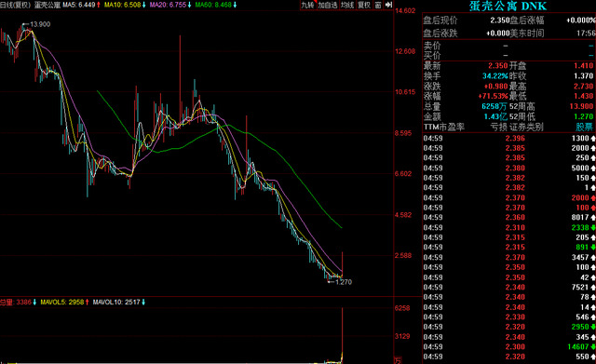This screenshot has width=596, height=364.
Task: Click the MA5 moving average label
Action: click(x=82, y=5)
